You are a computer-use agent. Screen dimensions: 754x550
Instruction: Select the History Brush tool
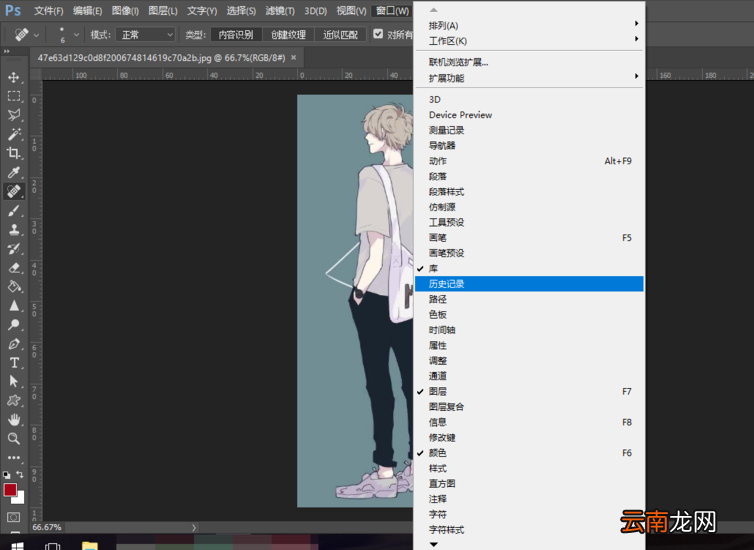[x=13, y=249]
